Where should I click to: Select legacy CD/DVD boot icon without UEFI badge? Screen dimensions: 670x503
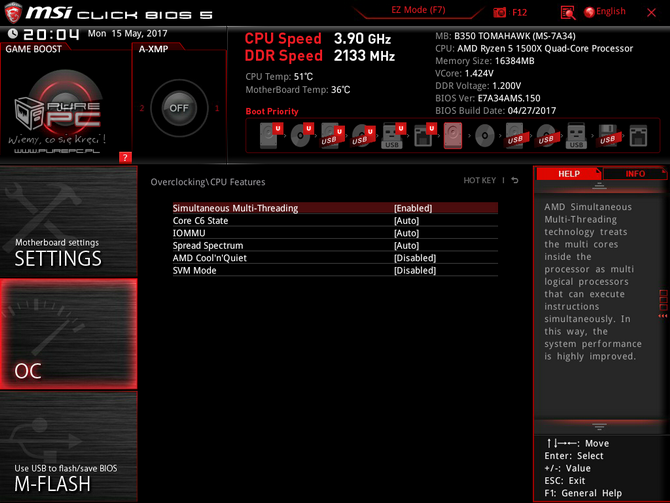click(485, 136)
